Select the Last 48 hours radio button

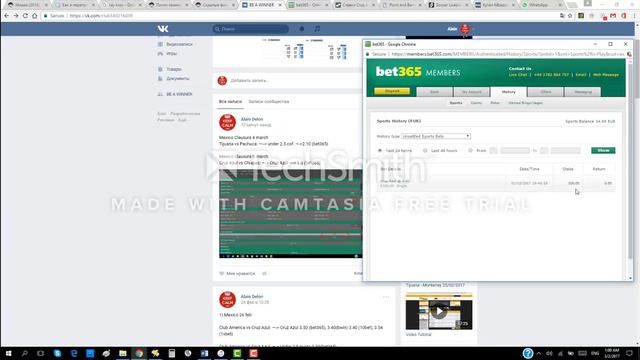pyautogui.click(x=425, y=151)
